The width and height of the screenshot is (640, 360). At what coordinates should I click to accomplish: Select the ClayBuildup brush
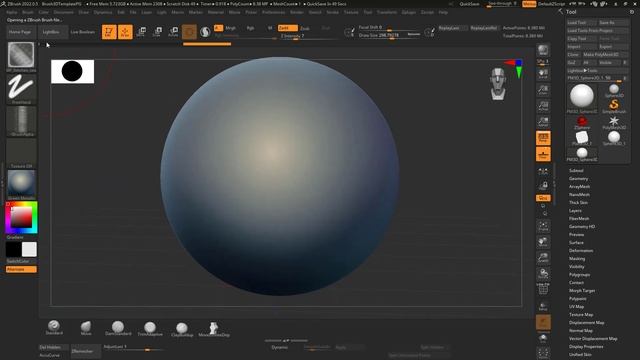pos(182,329)
